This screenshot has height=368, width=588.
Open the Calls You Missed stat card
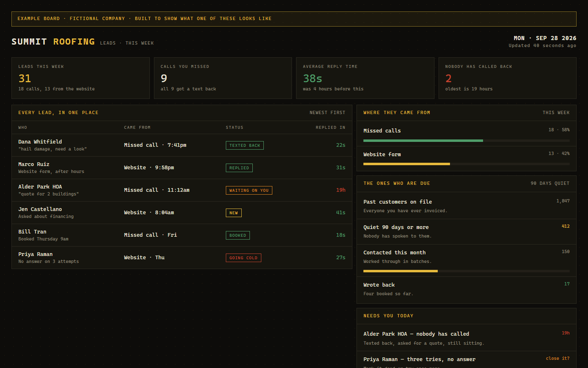coord(223,78)
